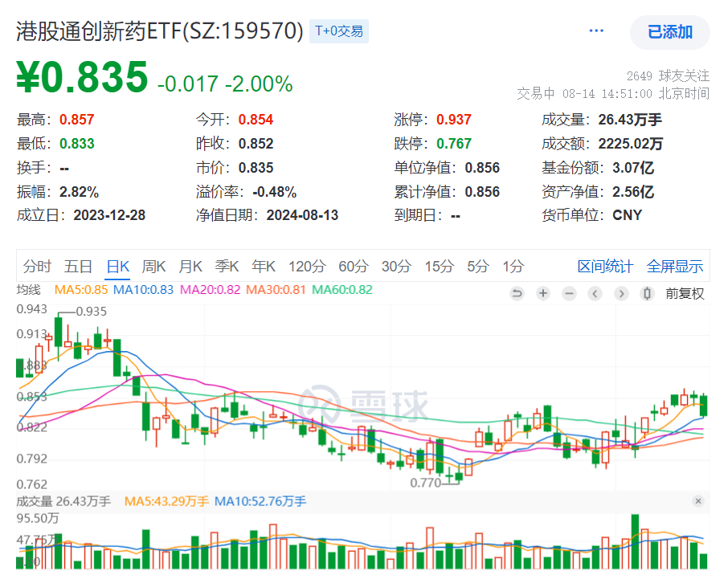Reset chart view with undo arrow icon
This screenshot has height=571, width=728.
point(517,294)
